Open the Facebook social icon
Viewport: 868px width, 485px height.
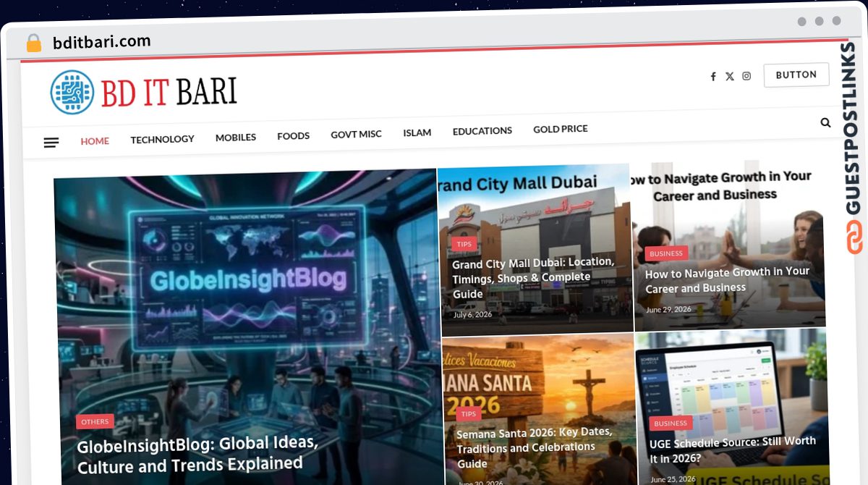coord(713,76)
